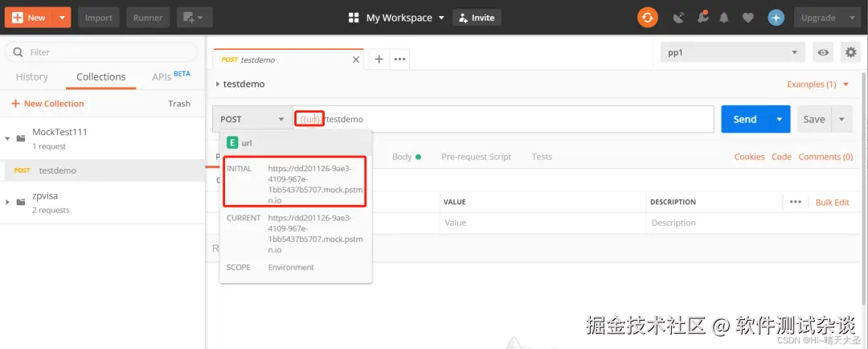This screenshot has width=868, height=349.
Task: Click the Value input cell
Action: 543,223
